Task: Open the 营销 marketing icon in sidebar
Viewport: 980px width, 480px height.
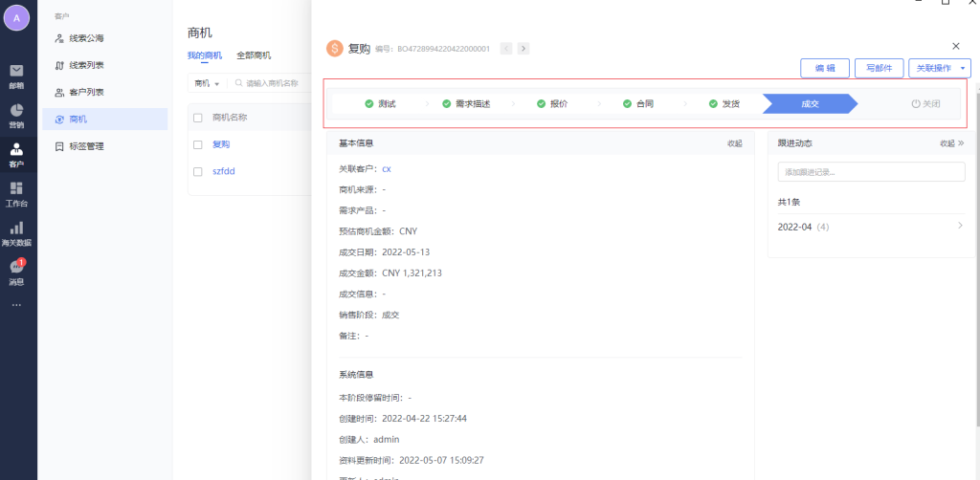Action: (x=16, y=114)
